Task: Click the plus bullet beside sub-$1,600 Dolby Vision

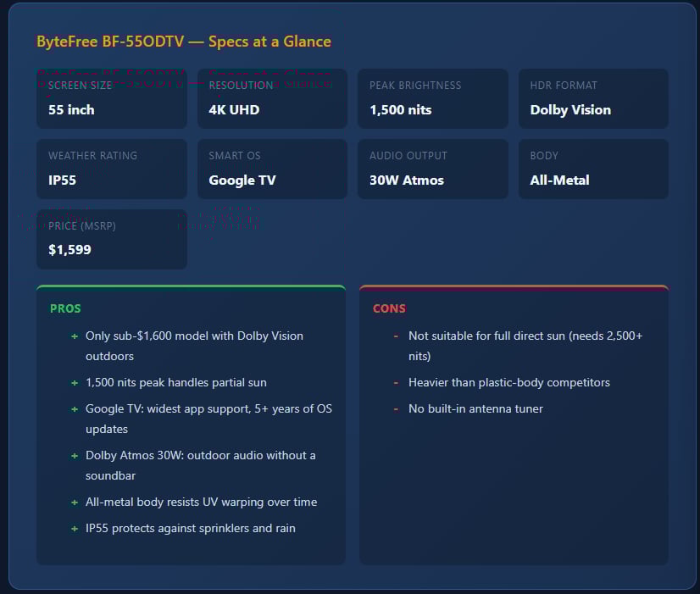Action: pyautogui.click(x=75, y=336)
